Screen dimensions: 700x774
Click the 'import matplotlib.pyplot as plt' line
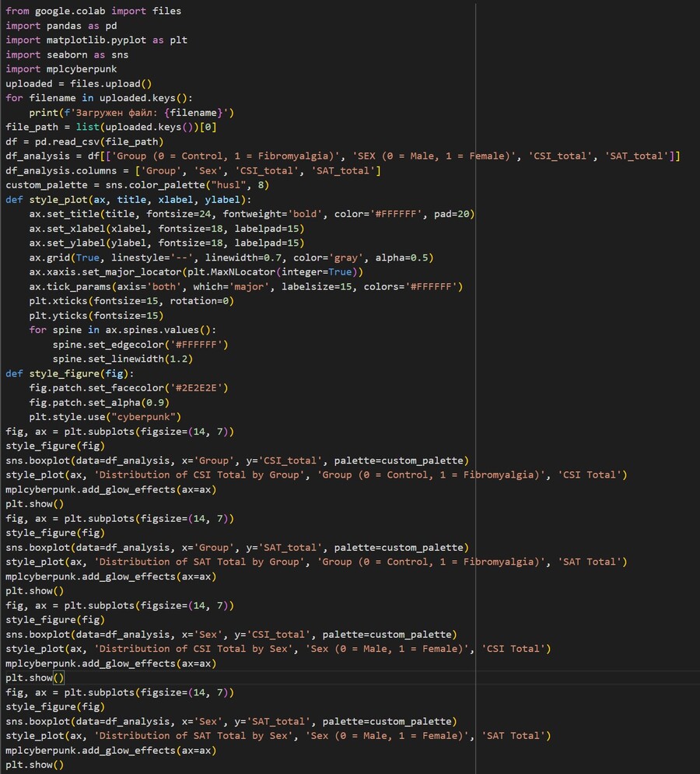click(x=96, y=40)
